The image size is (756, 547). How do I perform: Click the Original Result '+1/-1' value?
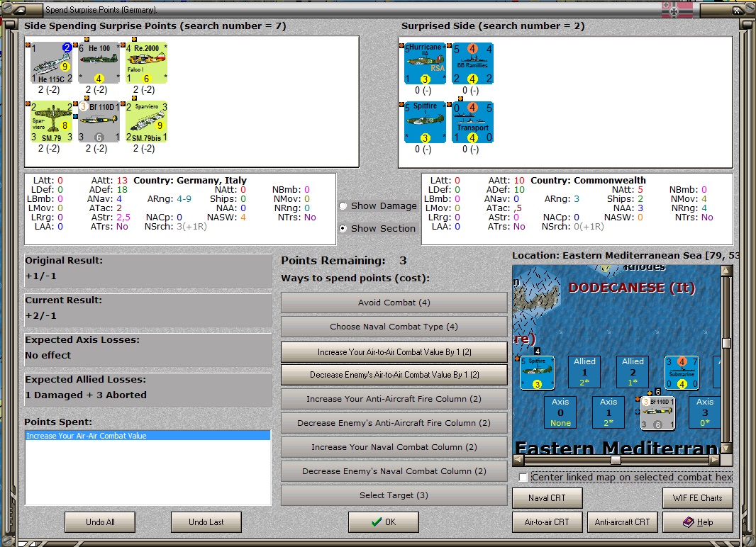41,276
